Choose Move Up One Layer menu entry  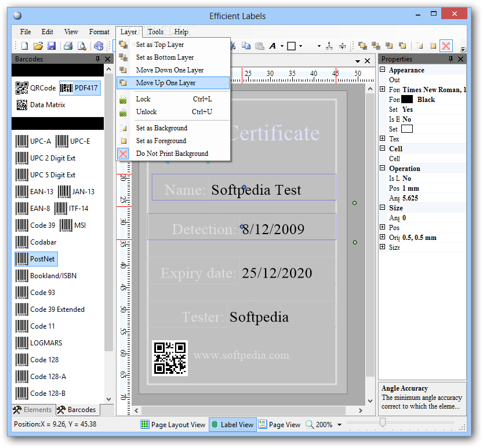point(173,83)
